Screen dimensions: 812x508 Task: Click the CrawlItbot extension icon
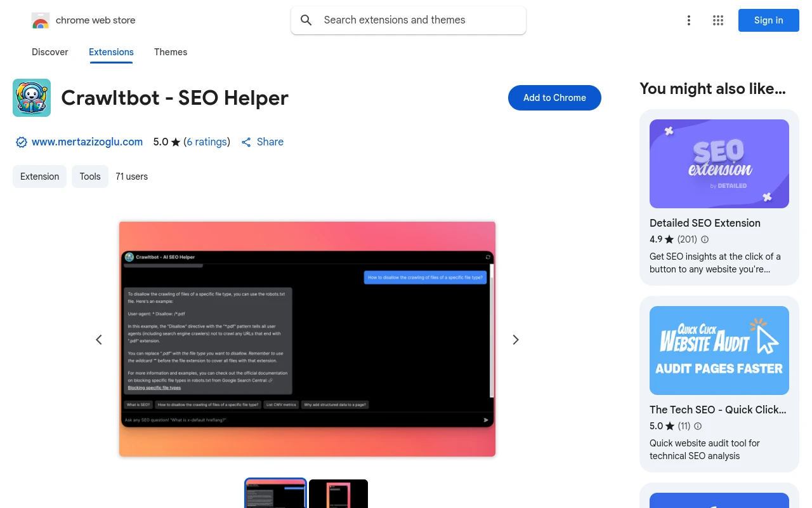click(32, 98)
